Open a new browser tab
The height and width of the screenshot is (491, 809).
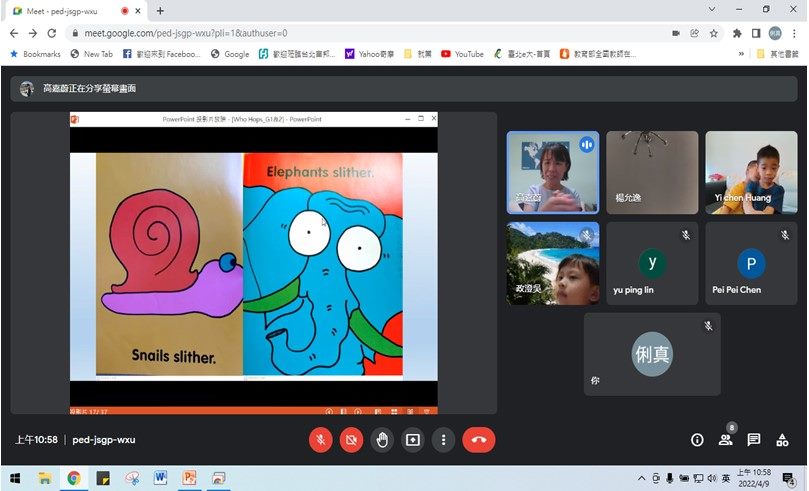160,10
